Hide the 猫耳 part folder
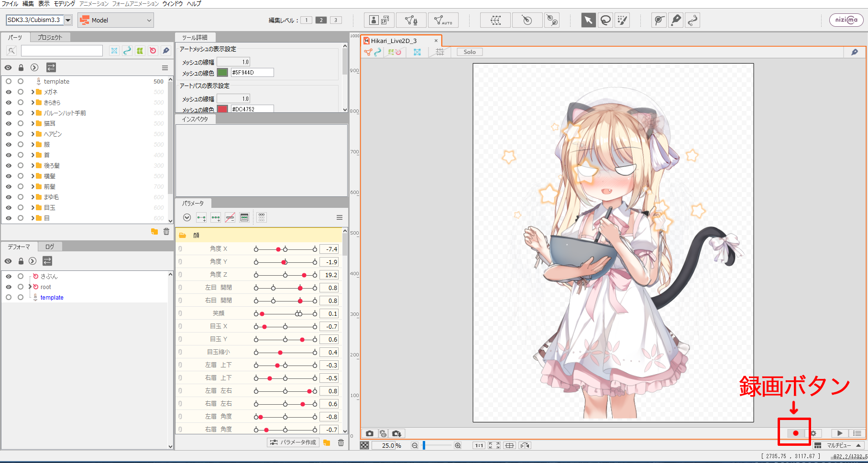Viewport: 868px width, 463px height. click(x=9, y=123)
